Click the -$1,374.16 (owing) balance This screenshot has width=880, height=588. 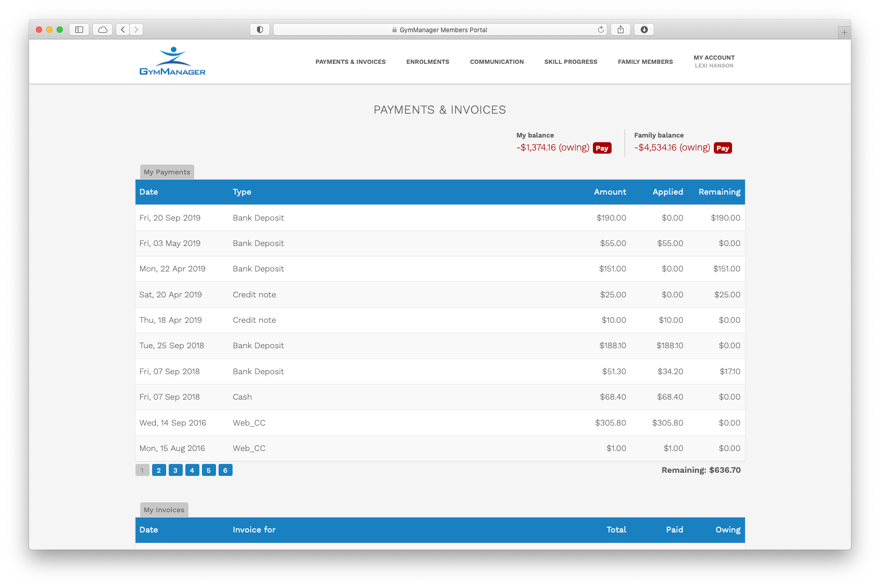pyautogui.click(x=553, y=147)
